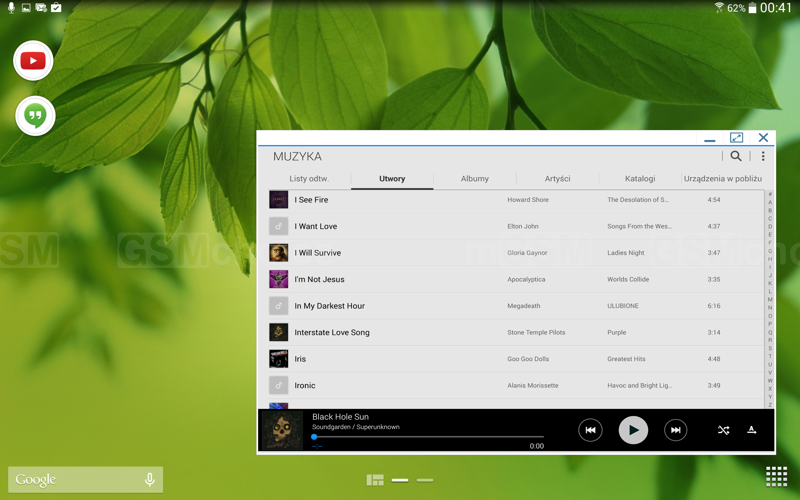Viewport: 800px width, 500px height.
Task: Tap the Black Hole Sun album artwork
Action: point(281,431)
